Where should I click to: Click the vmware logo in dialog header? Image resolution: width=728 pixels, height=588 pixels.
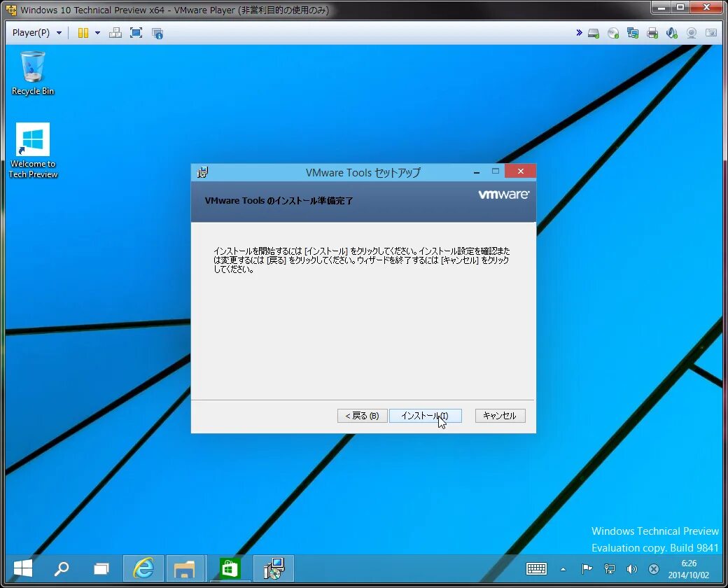pos(504,195)
